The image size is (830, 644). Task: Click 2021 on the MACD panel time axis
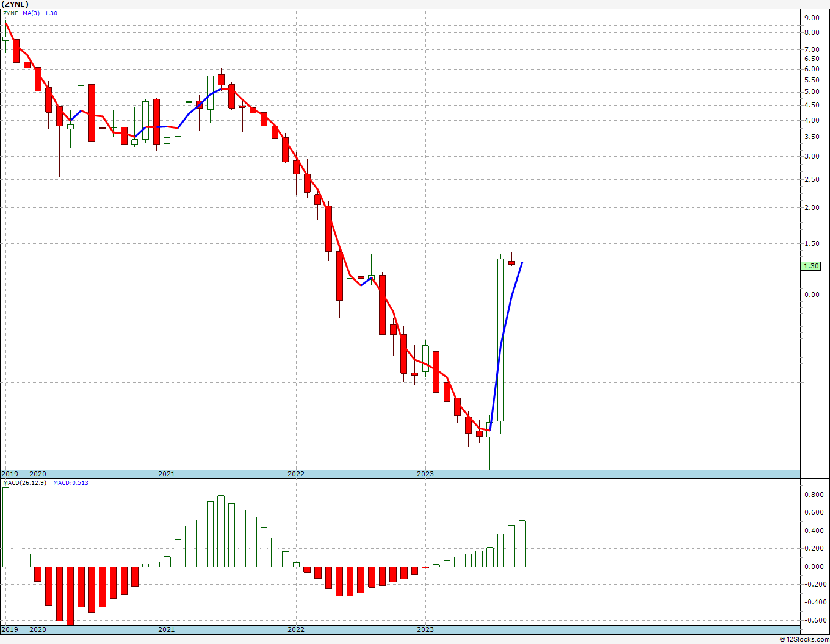[167, 629]
